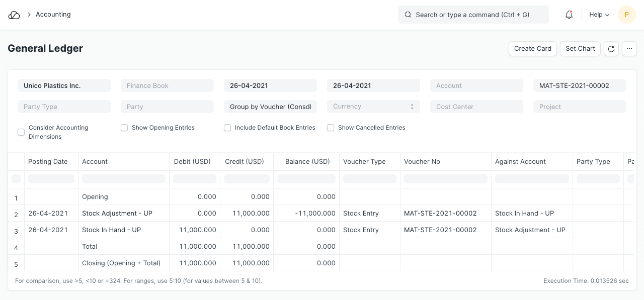The width and height of the screenshot is (644, 300).
Task: Open the Help dropdown menu
Action: tap(599, 15)
